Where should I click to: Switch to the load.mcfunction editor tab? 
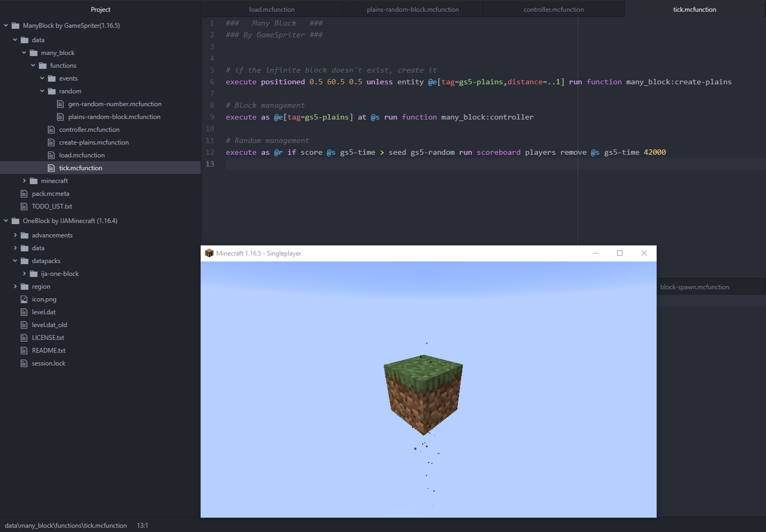click(272, 9)
